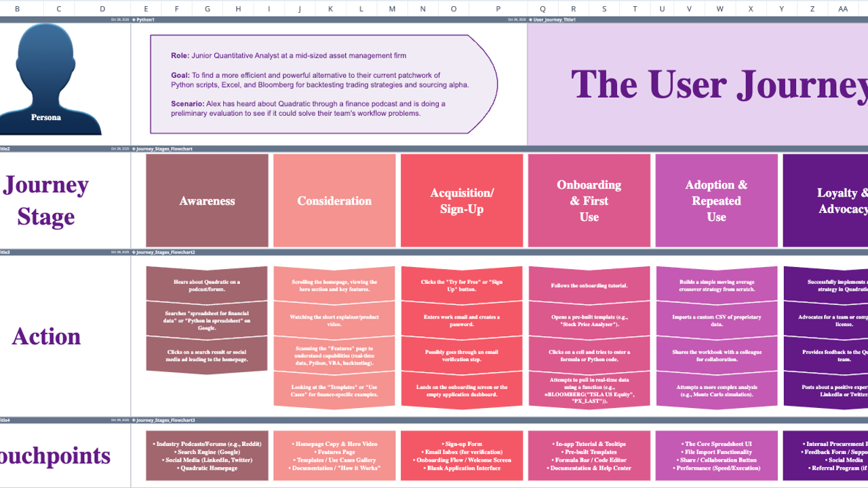This screenshot has height=488, width=868.
Task: Click the Loyalty & Advocacy stage box
Action: pyautogui.click(x=825, y=201)
